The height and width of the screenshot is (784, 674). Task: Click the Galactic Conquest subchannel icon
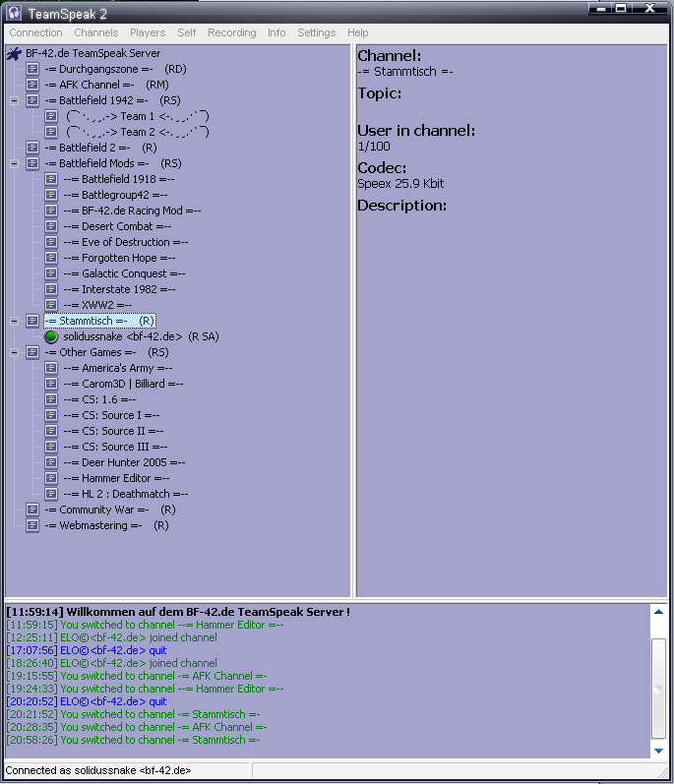pos(51,273)
